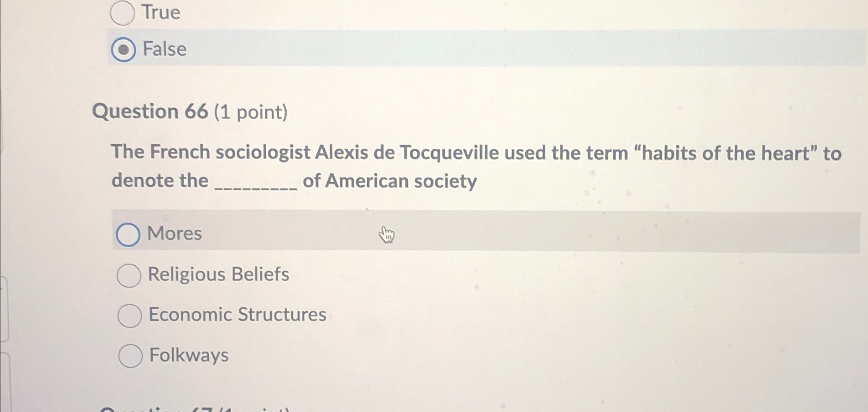This screenshot has height=412, width=868.
Task: Click the Religious Beliefs label text
Action: (x=218, y=275)
